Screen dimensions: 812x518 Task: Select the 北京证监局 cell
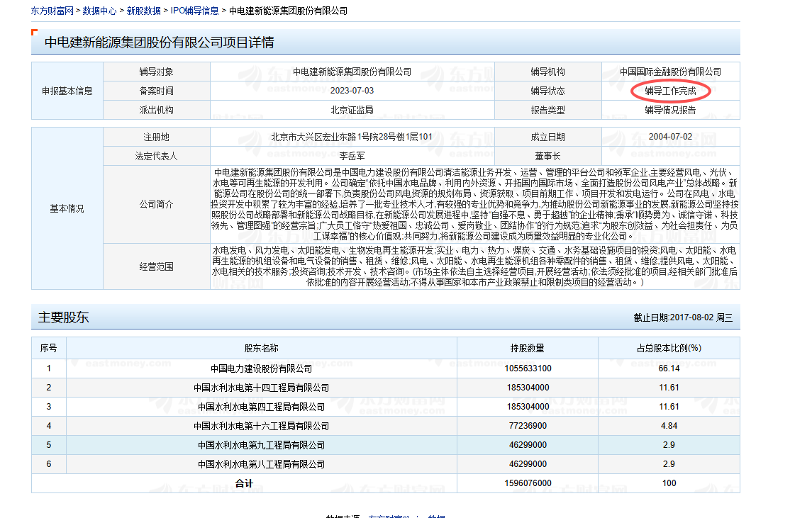click(x=352, y=110)
